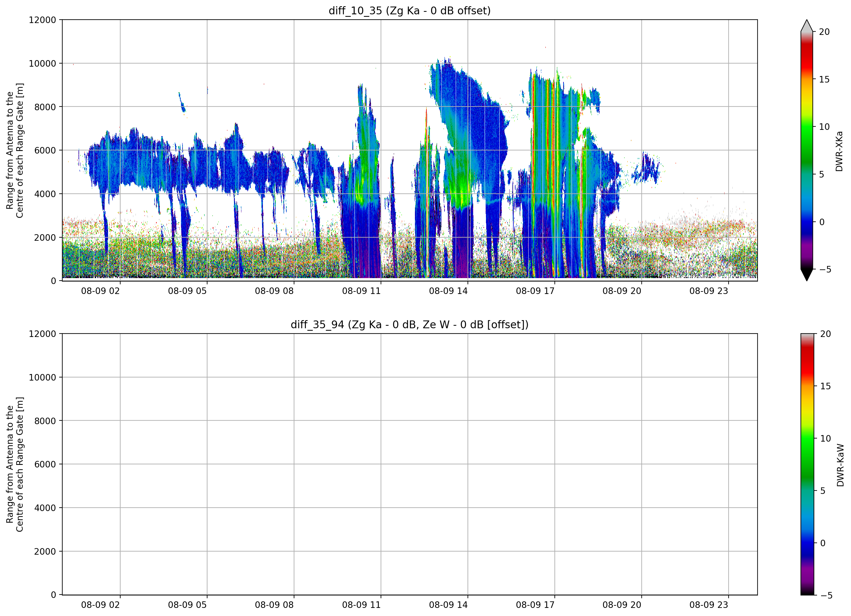Click the 08-09 23 tick on bottom axis
The height and width of the screenshot is (616, 851).
pyautogui.click(x=708, y=605)
